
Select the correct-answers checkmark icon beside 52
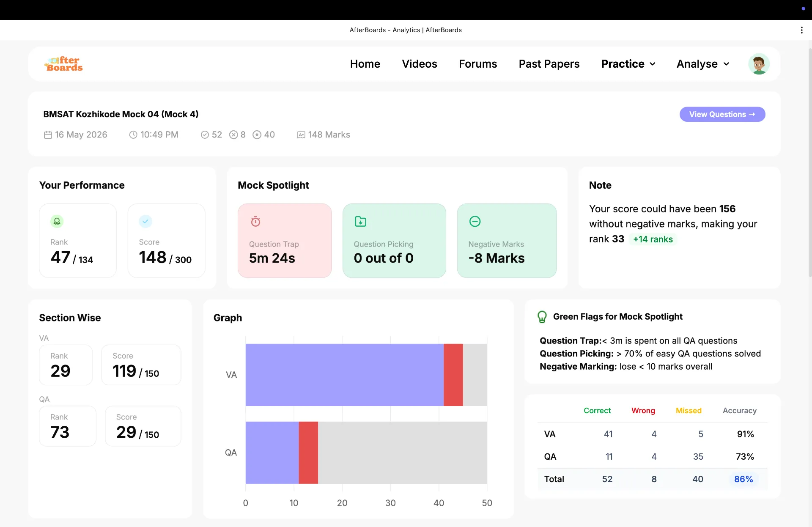pos(205,134)
